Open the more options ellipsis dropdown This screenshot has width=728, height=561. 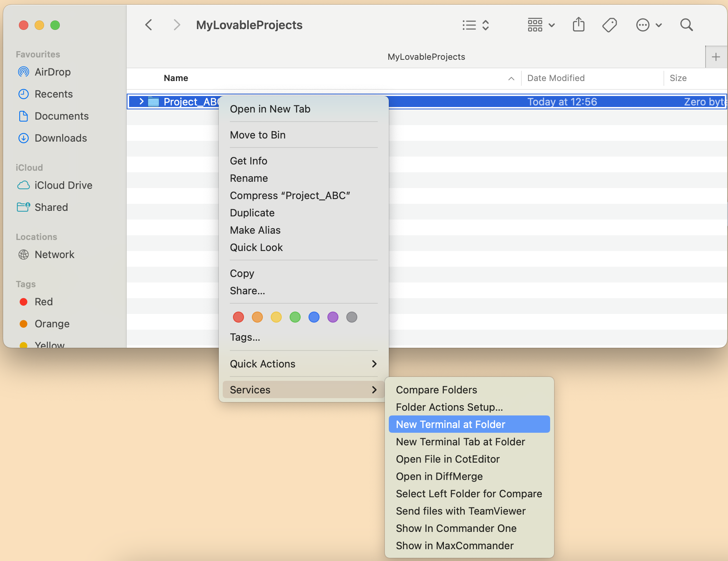648,24
